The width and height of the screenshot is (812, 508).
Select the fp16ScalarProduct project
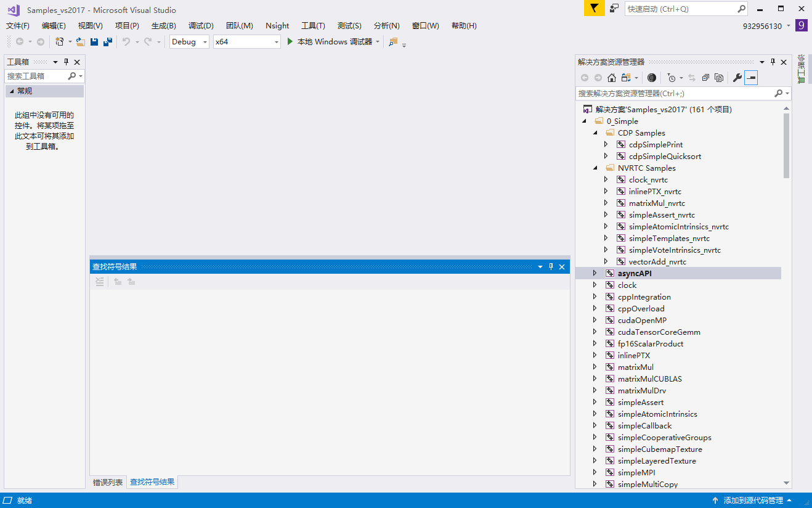(x=651, y=344)
